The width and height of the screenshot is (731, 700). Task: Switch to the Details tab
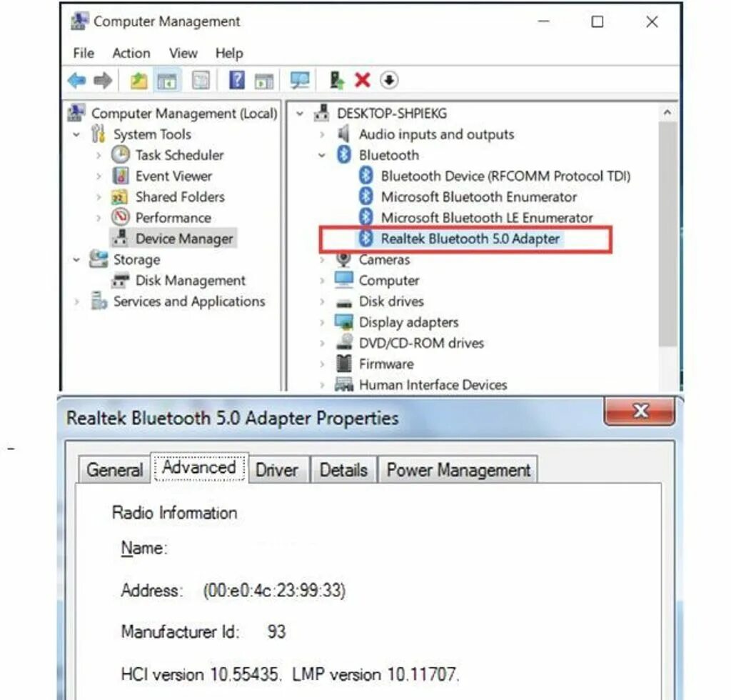coord(343,469)
